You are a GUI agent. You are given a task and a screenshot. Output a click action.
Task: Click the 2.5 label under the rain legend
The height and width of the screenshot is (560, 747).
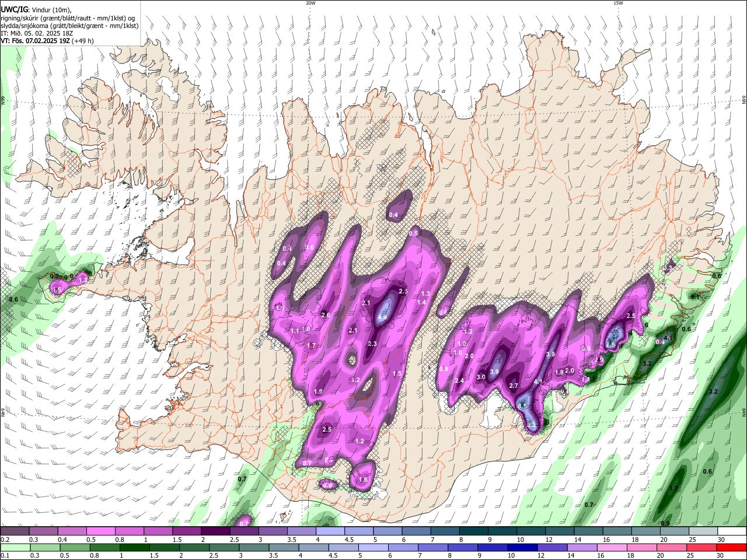coord(213,555)
